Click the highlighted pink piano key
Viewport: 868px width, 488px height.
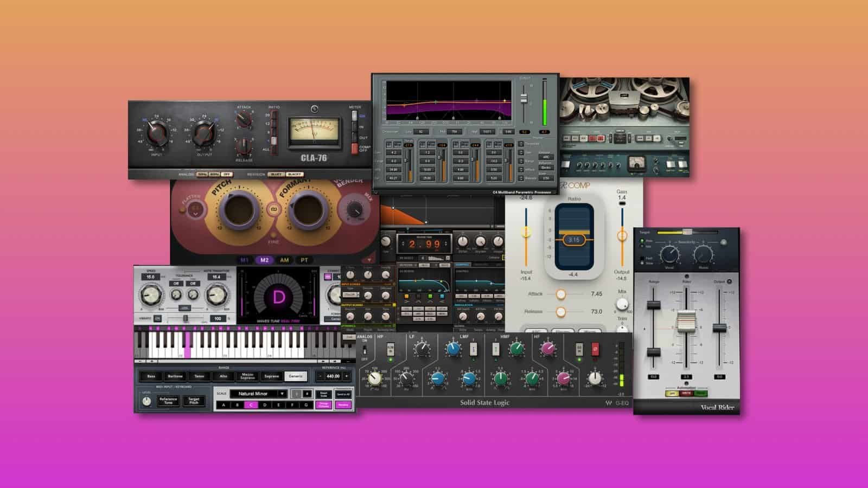point(188,344)
